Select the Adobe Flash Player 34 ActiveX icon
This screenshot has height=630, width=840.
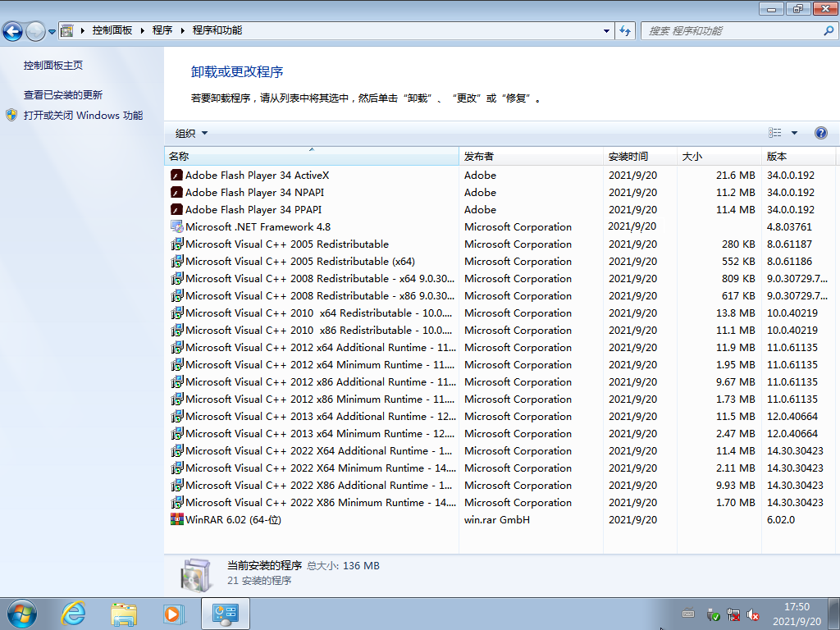pos(176,175)
